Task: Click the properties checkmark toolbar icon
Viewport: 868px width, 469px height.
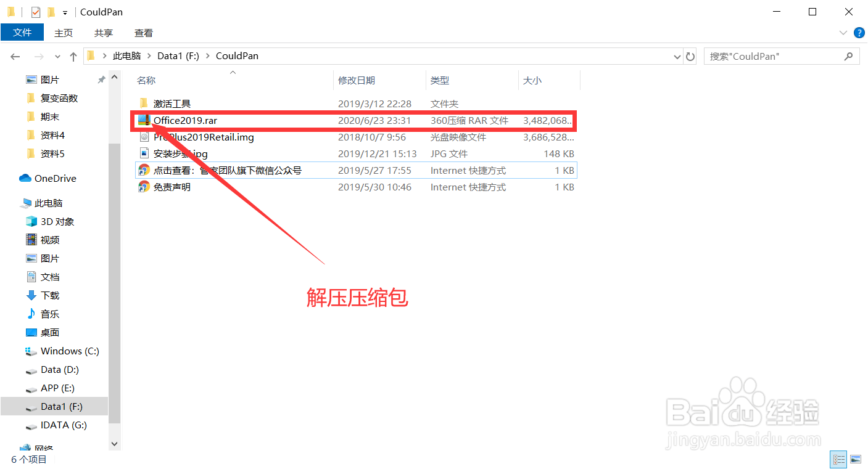Action: [36, 12]
